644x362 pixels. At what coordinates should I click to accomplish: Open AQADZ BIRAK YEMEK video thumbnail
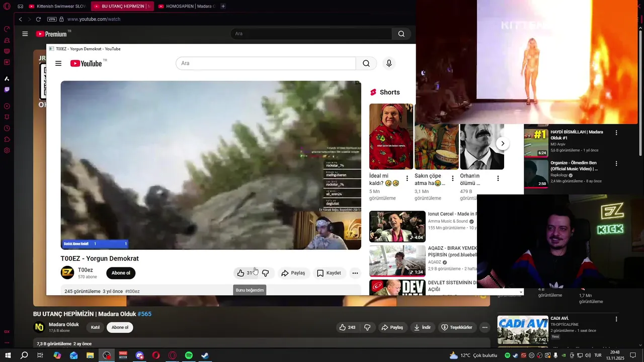pos(397,260)
